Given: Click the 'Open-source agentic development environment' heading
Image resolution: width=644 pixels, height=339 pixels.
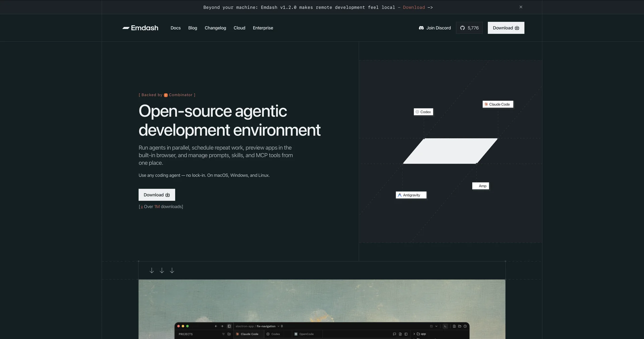Looking at the screenshot, I should pyautogui.click(x=229, y=121).
